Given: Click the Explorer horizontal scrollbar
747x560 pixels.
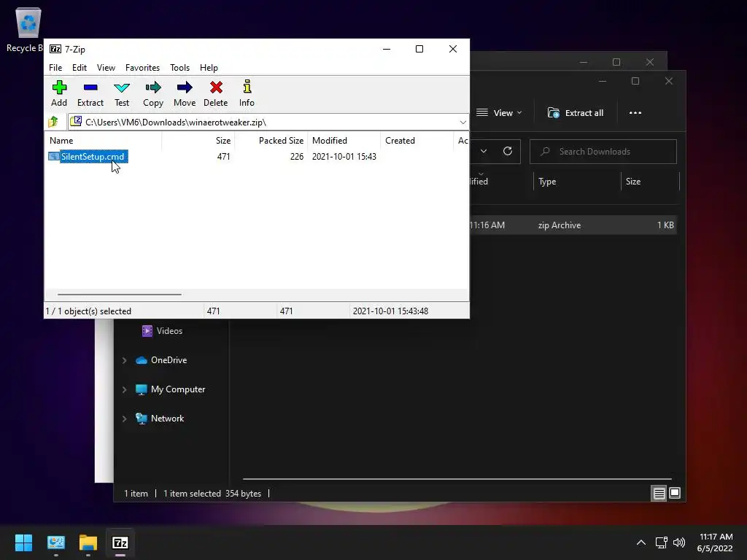Looking at the screenshot, I should [457, 478].
